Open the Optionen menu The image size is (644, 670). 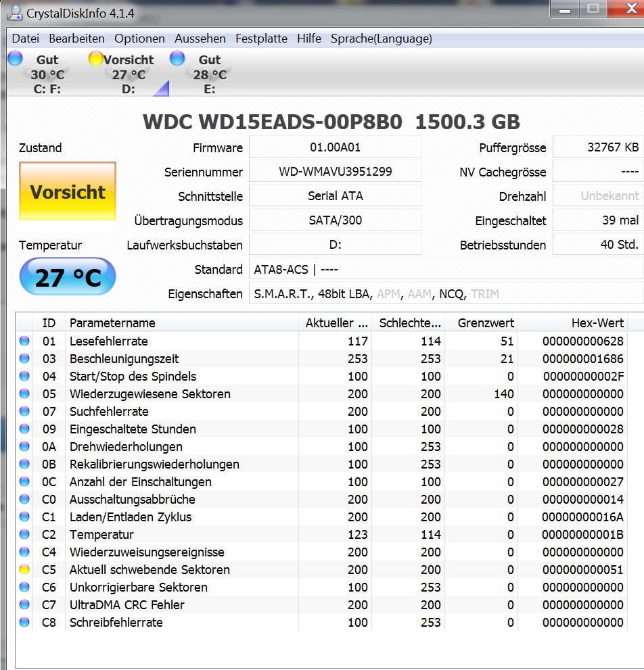(139, 39)
